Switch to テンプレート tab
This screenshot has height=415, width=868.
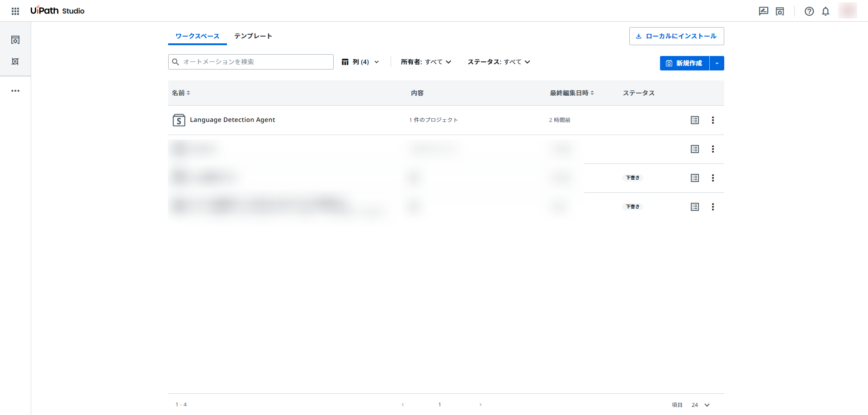click(253, 36)
